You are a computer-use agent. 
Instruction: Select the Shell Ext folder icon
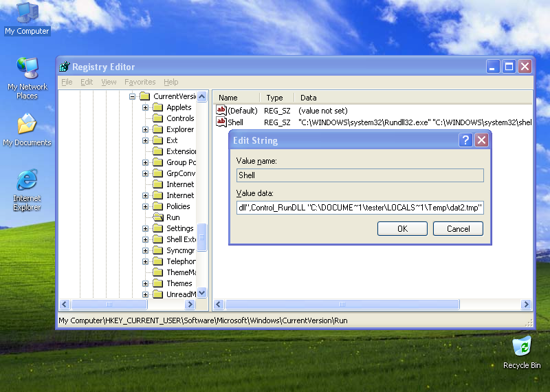click(x=158, y=239)
